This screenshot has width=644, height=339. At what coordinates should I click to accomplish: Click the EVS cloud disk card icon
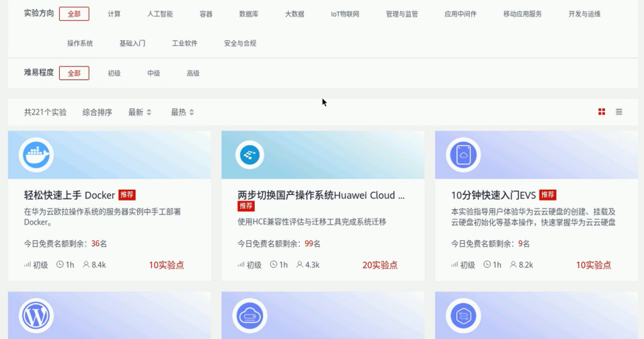click(463, 155)
